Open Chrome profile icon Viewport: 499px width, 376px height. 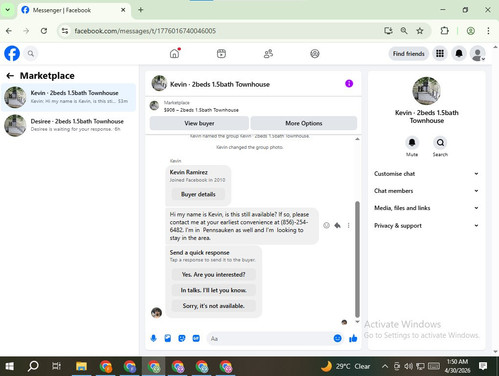tap(471, 31)
